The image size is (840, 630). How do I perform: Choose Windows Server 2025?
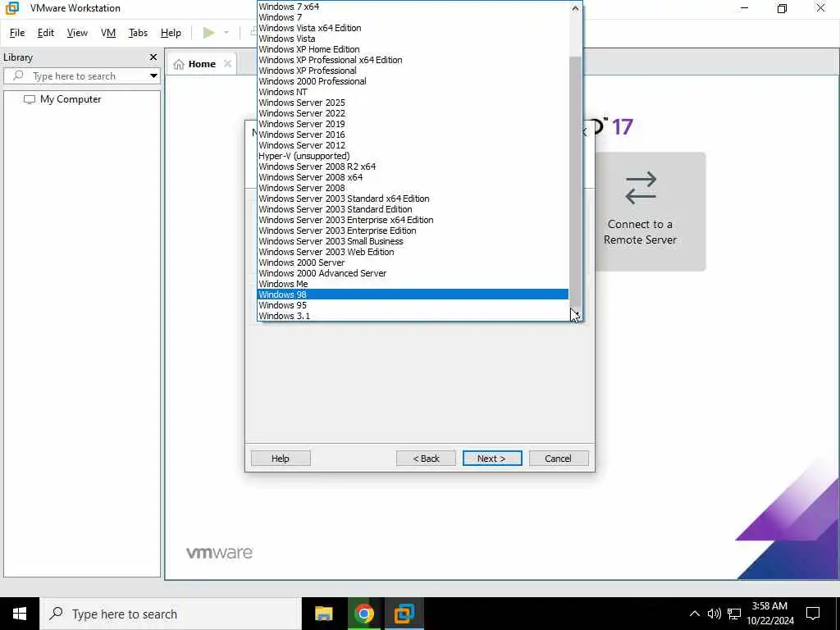(413, 103)
